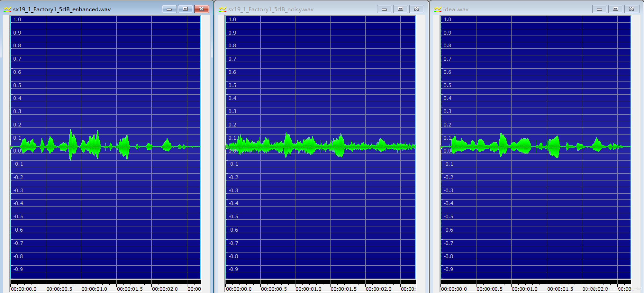Click the -0.7 amplitude label in noisy window
This screenshot has height=293, width=644.
pyautogui.click(x=233, y=243)
